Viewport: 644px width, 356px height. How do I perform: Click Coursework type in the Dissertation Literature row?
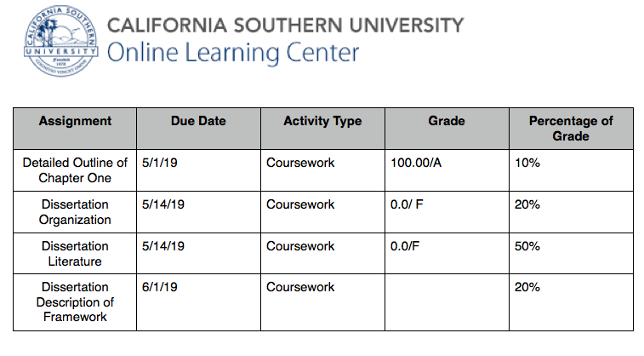300,246
